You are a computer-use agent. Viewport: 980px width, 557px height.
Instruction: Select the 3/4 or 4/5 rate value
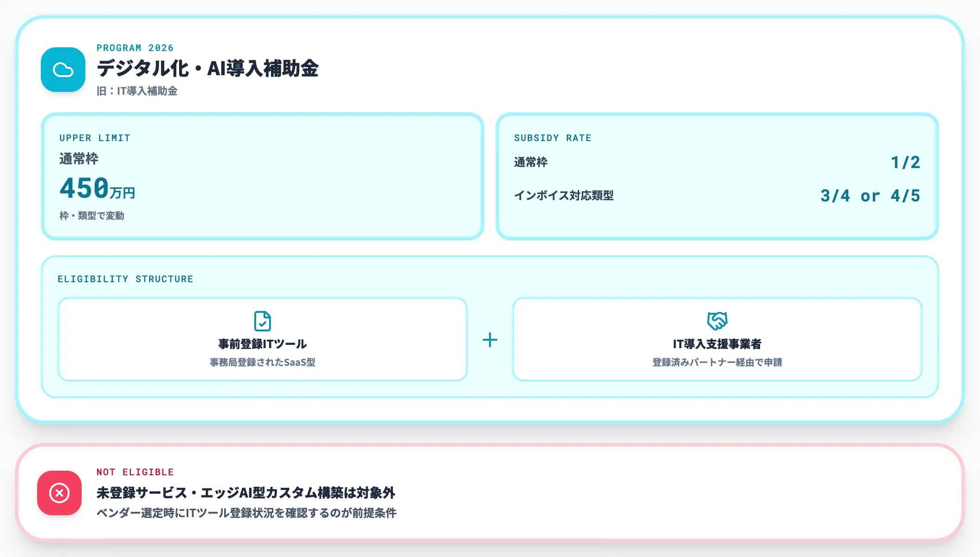pos(870,195)
